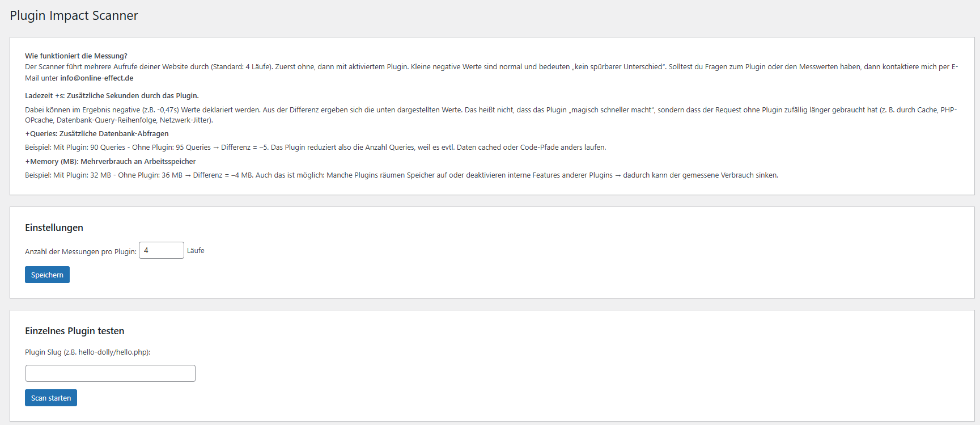Click into the Plugin Slug text field

(x=111, y=373)
